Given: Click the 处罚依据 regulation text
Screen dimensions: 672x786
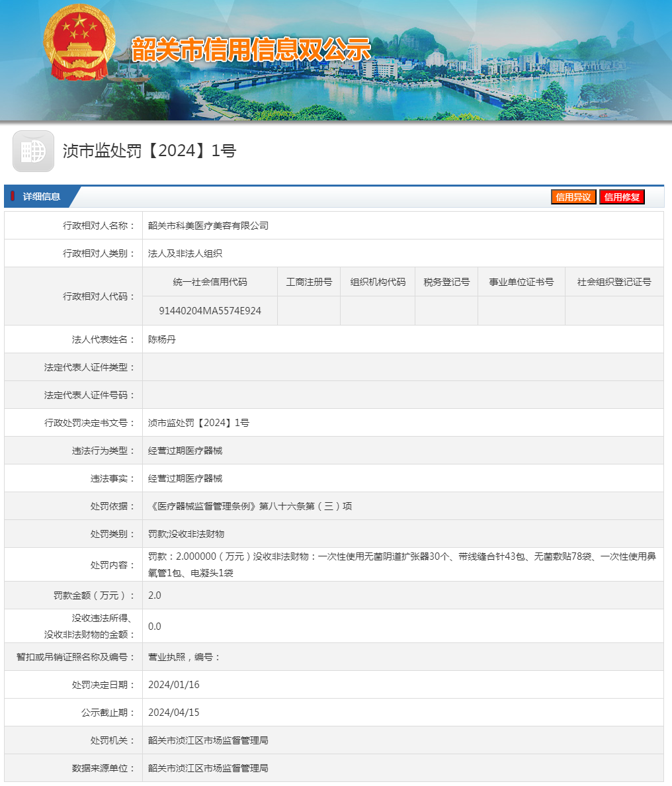Looking at the screenshot, I should point(250,506).
